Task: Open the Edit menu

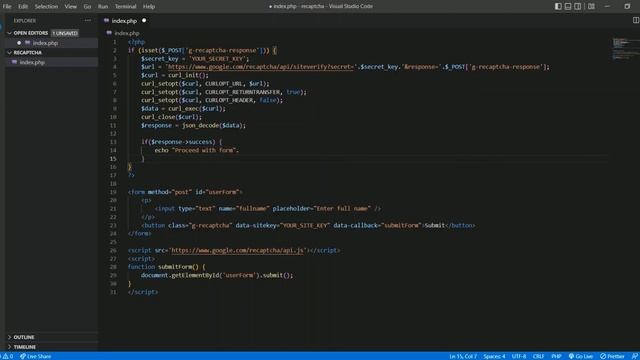Action: coord(23,7)
